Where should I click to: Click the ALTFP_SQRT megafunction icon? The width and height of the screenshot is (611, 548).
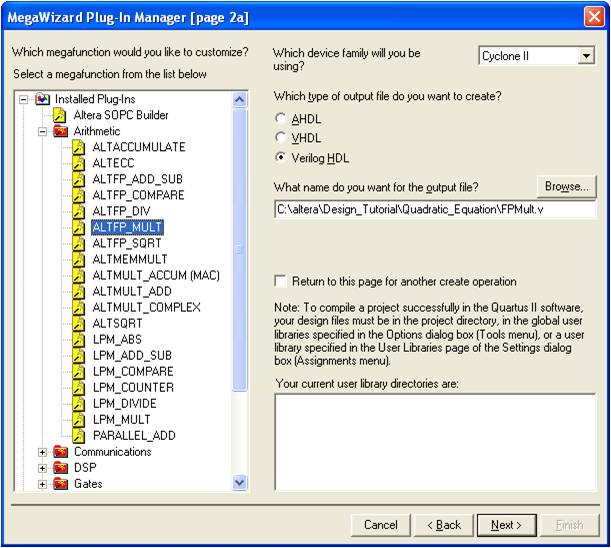pos(78,244)
